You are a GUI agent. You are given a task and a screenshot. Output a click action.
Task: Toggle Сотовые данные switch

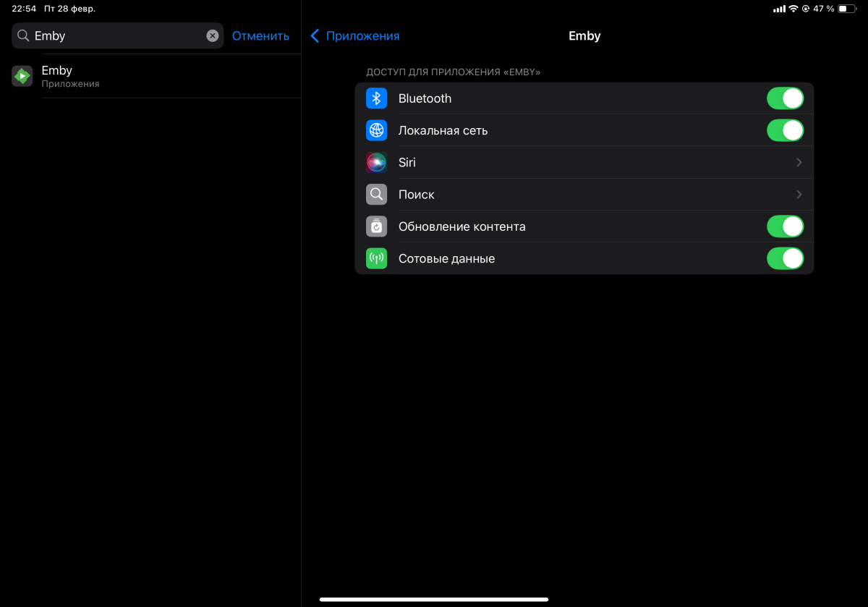pyautogui.click(x=785, y=258)
